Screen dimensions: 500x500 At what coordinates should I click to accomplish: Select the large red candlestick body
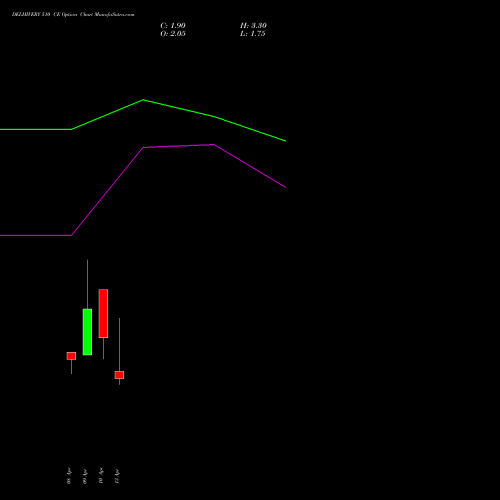tap(103, 313)
